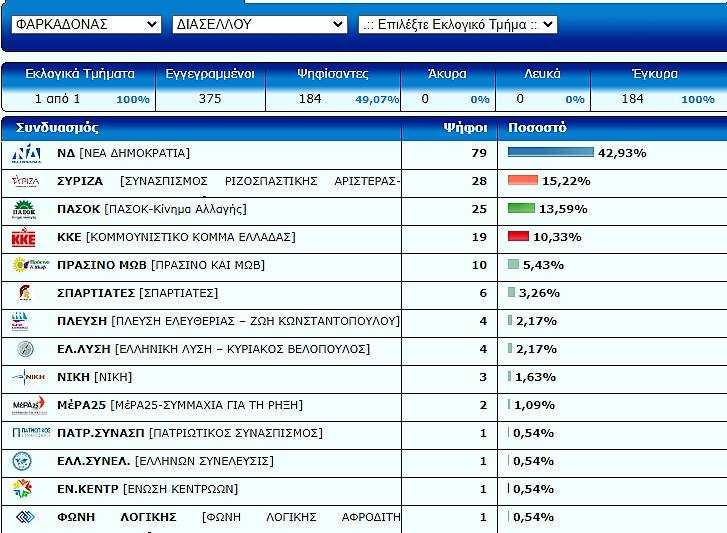Click the blue ΝΔ 42,93% percentage bar
Viewport: 727px width, 533px height.
point(550,153)
